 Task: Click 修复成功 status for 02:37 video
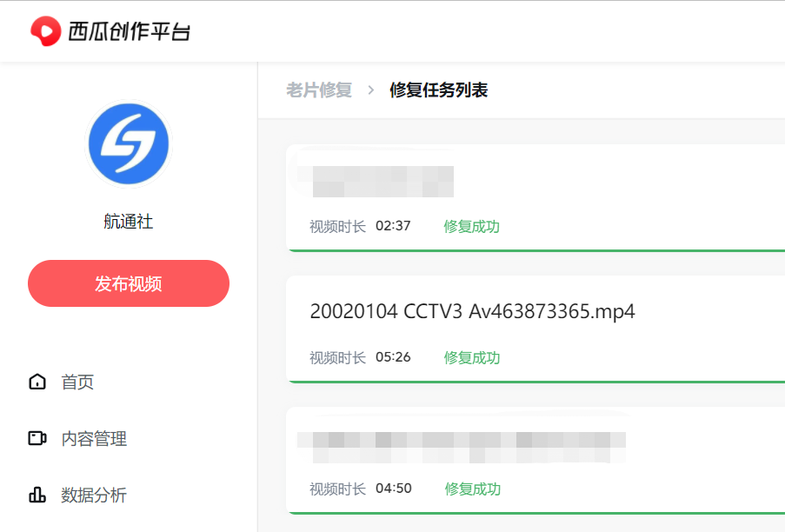pos(471,226)
